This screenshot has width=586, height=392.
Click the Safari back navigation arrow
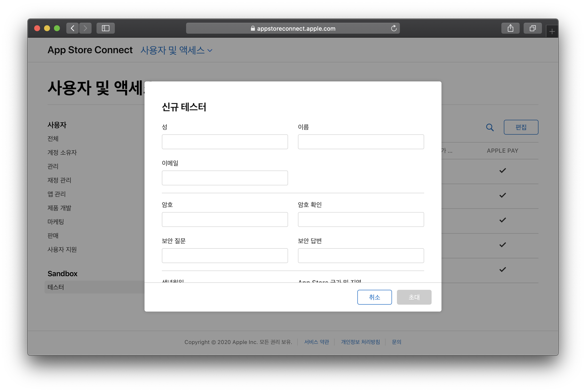pyautogui.click(x=73, y=28)
